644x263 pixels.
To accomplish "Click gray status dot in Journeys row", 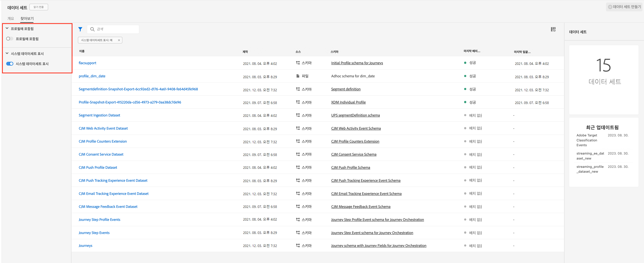I will (x=465, y=245).
